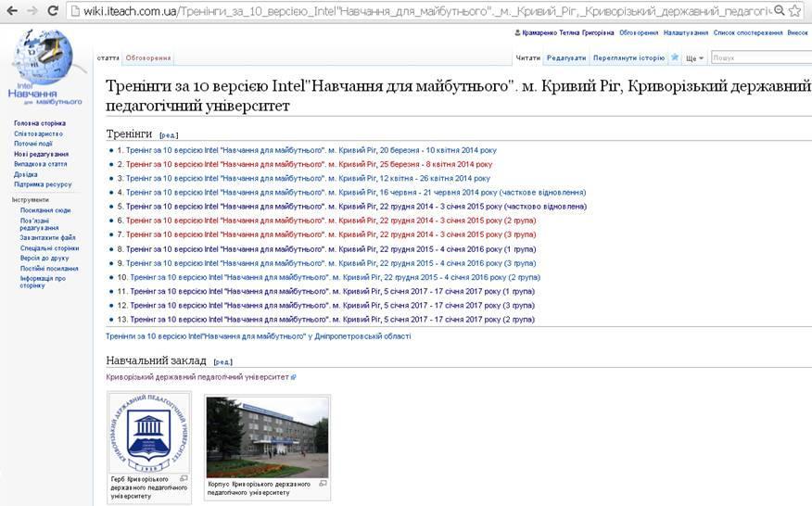Open training 9 link, 2016 року (3 група)

pos(331,263)
